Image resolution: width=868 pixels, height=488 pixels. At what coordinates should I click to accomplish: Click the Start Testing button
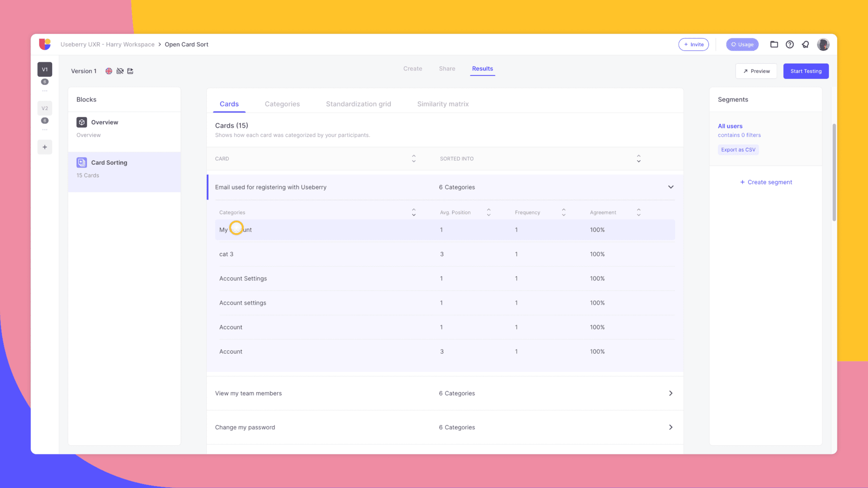[x=806, y=71]
